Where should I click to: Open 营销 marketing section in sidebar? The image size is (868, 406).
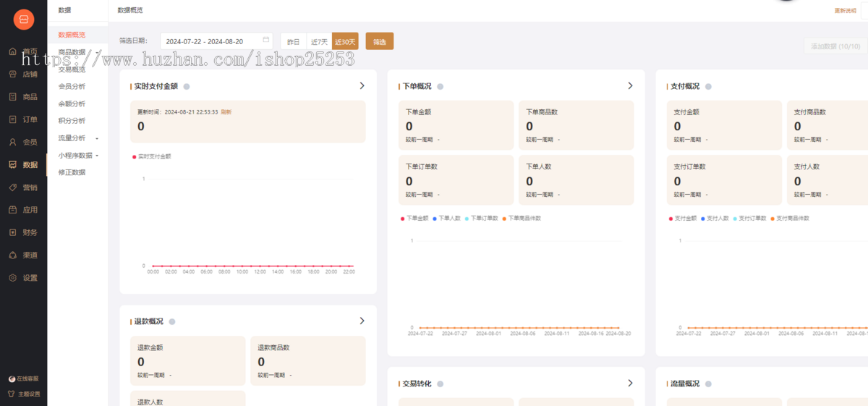23,187
